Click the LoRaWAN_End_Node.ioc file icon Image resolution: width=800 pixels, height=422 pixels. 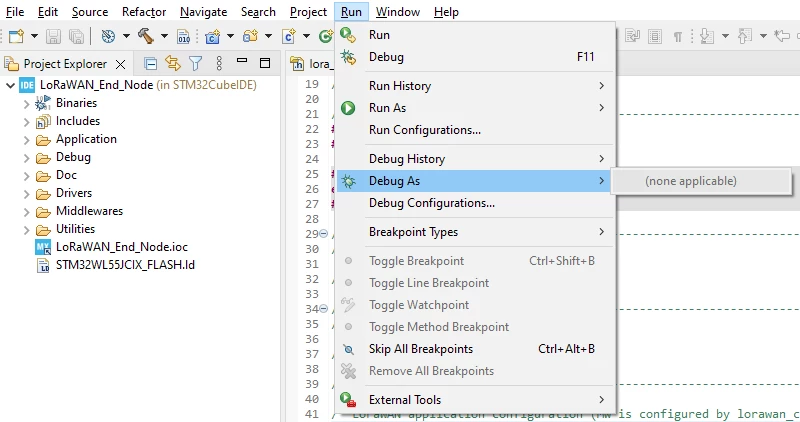(43, 247)
